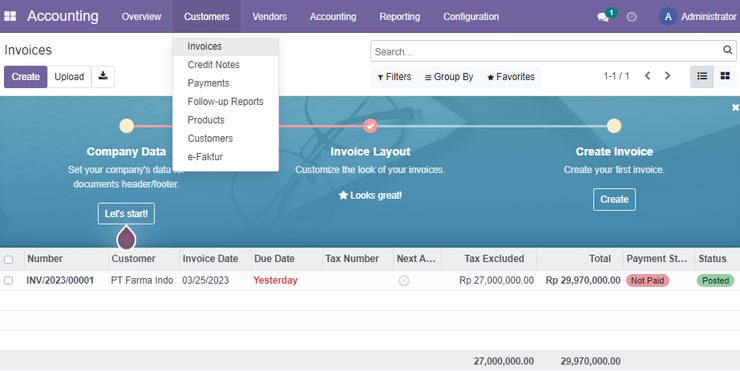Screen dimensions: 740x371
Task: Open the Reporting menu
Action: (x=399, y=17)
